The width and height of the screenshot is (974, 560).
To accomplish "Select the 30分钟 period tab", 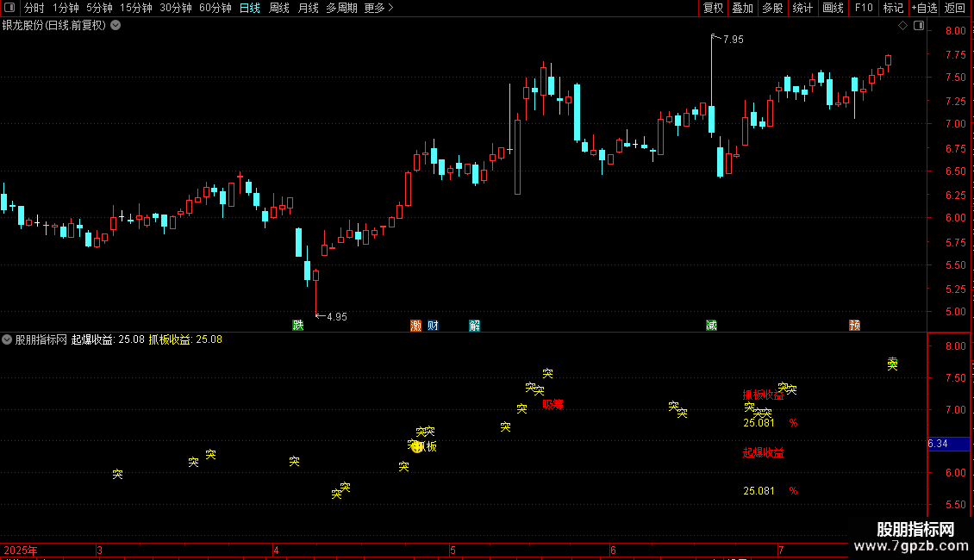I will coord(175,8).
